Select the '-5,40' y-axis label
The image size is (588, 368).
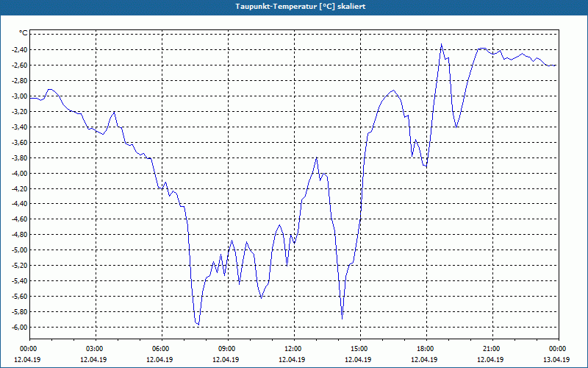click(19, 280)
